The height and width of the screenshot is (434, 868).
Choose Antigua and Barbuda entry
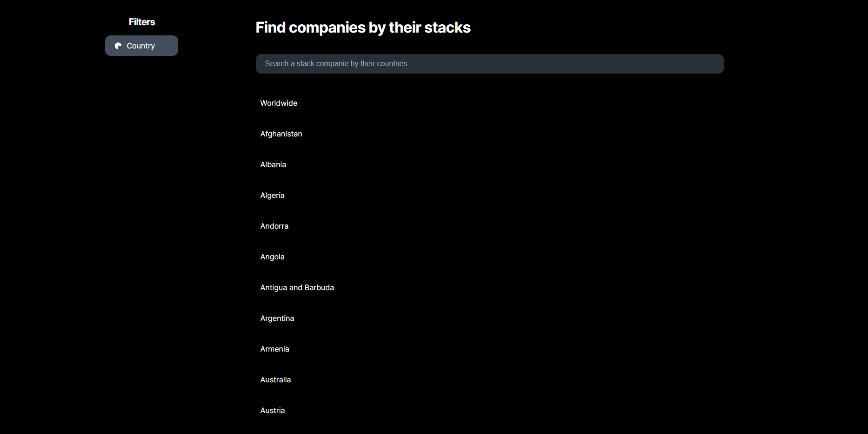coord(297,288)
